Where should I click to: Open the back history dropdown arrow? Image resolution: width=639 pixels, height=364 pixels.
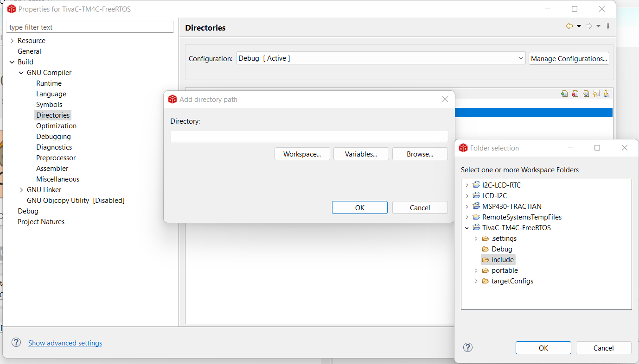click(x=579, y=26)
